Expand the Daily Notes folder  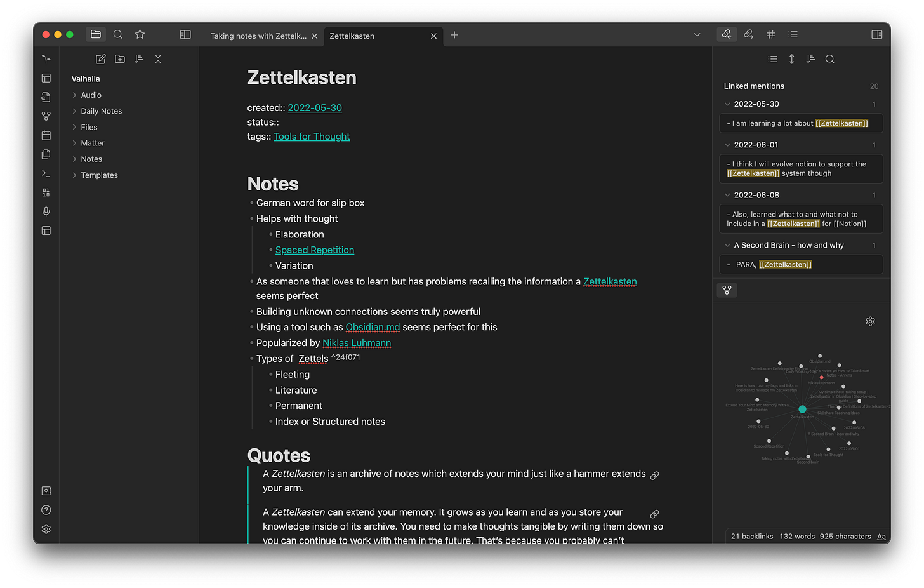pos(74,111)
